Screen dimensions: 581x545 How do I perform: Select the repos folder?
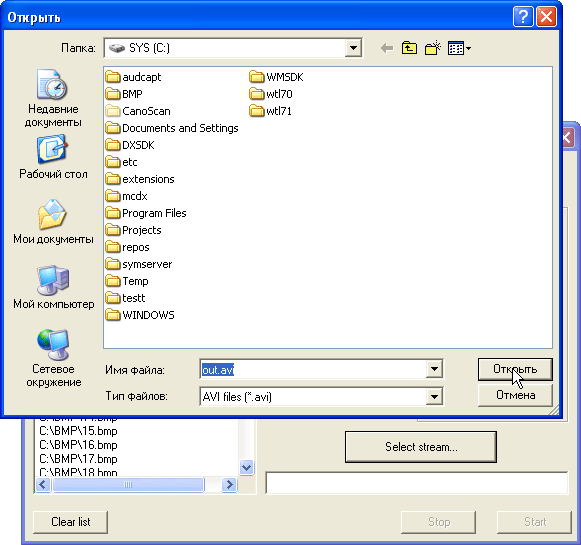coord(127,247)
